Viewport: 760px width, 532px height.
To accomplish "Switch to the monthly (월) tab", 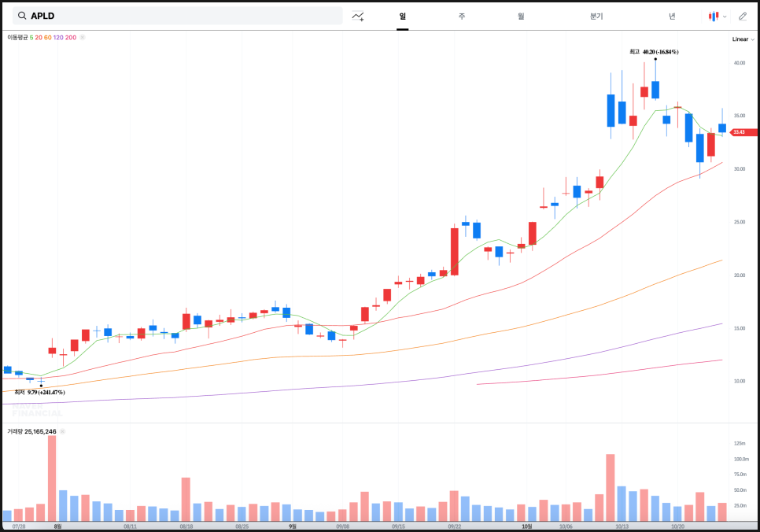I will pyautogui.click(x=521, y=16).
